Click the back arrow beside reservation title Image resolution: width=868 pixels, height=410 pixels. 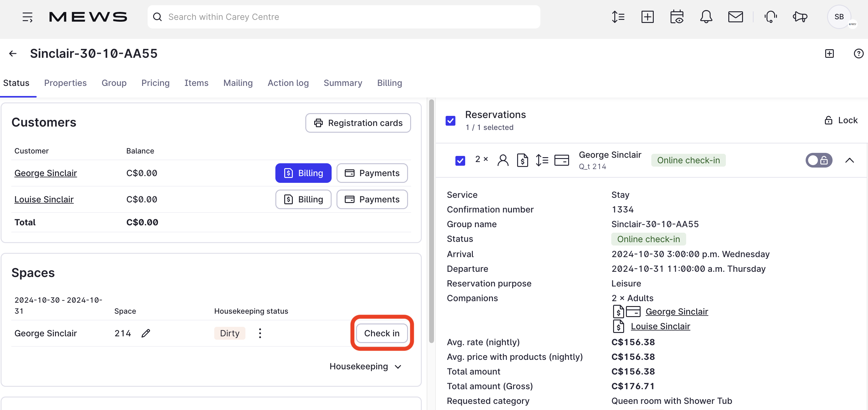pyautogui.click(x=13, y=54)
